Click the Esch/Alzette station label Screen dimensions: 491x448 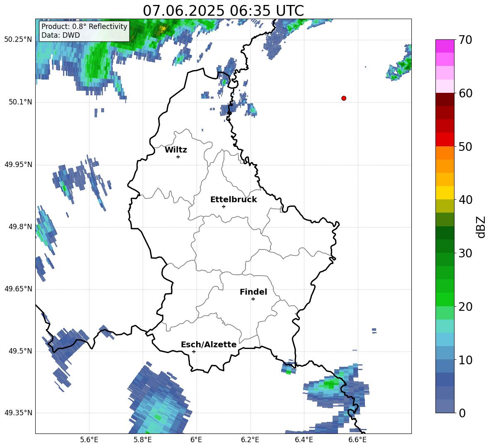209,344
